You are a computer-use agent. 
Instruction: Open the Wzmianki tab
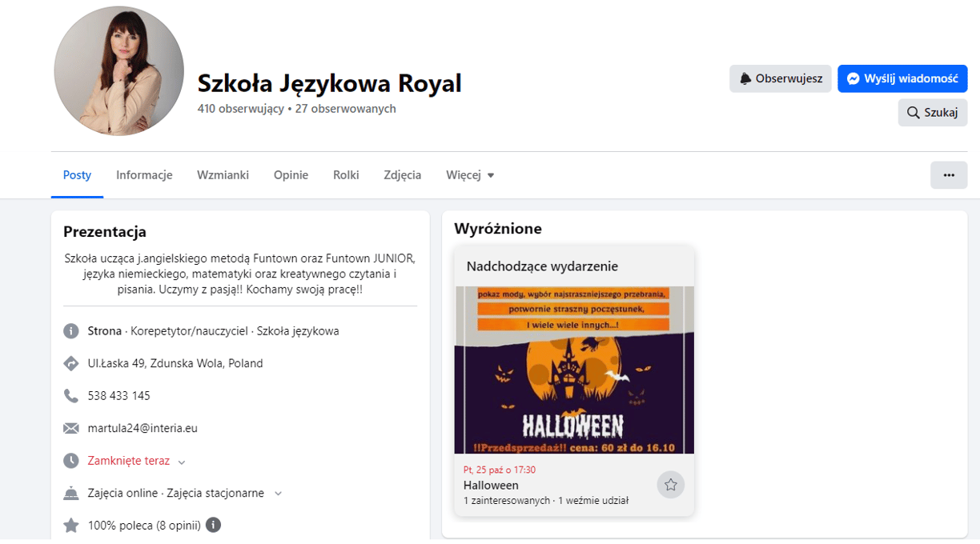(x=223, y=175)
